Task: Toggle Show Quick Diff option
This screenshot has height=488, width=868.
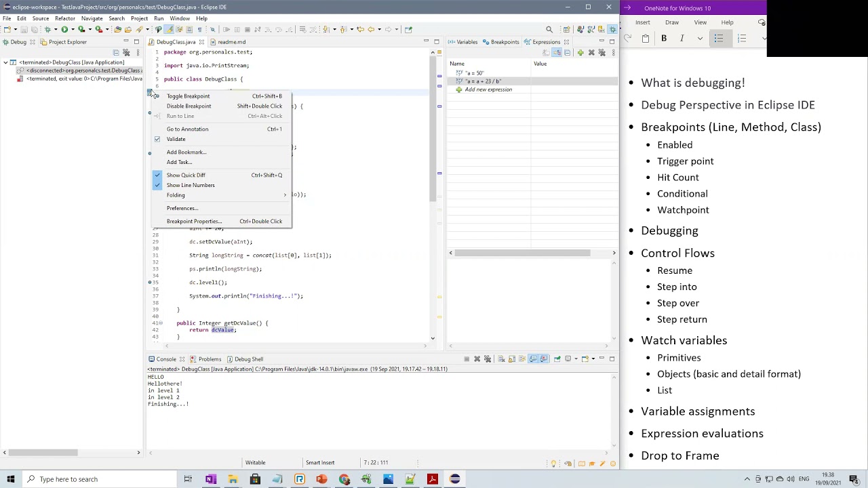Action: click(x=157, y=175)
